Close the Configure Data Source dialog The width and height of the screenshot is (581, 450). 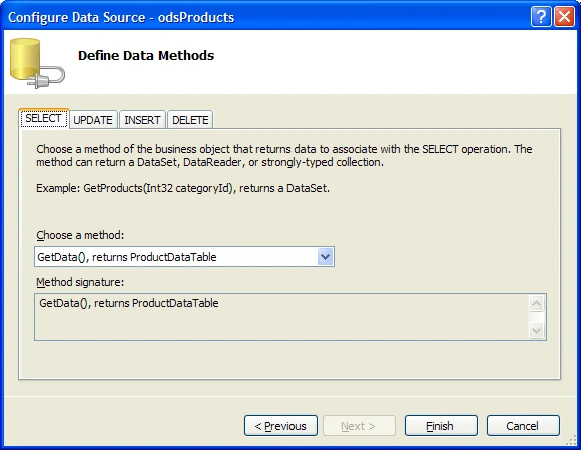pyautogui.click(x=564, y=17)
